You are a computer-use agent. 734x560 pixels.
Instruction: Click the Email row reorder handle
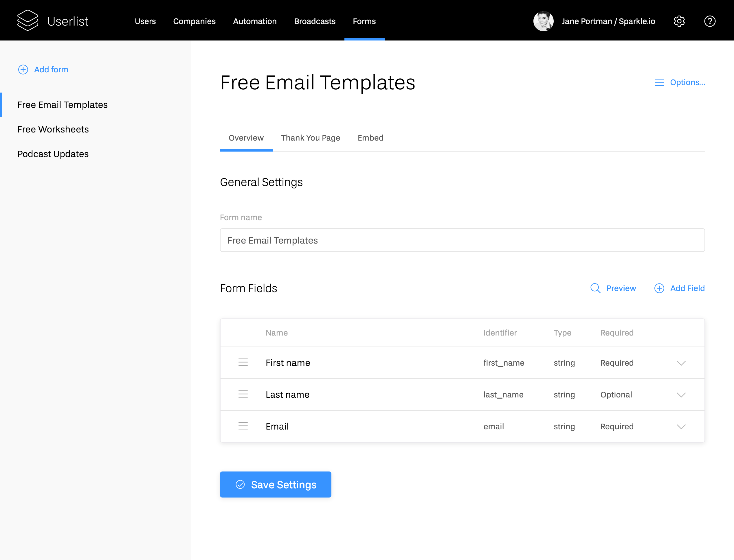tap(243, 426)
